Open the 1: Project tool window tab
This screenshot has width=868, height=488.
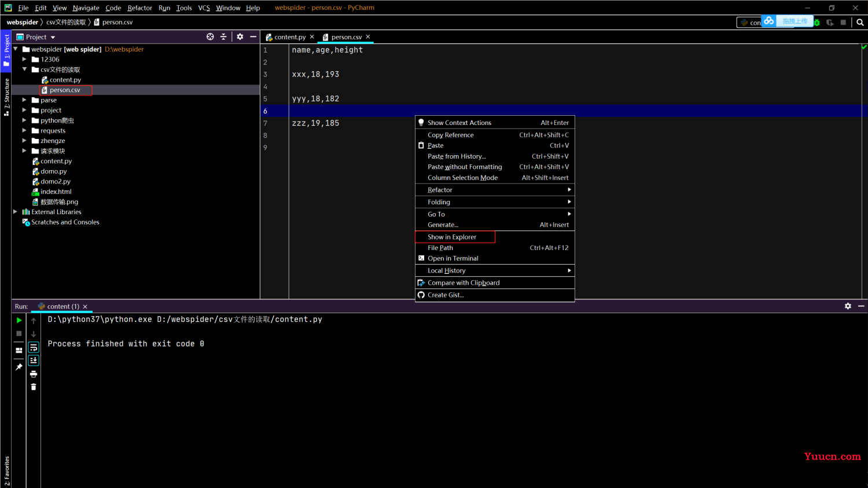6,50
